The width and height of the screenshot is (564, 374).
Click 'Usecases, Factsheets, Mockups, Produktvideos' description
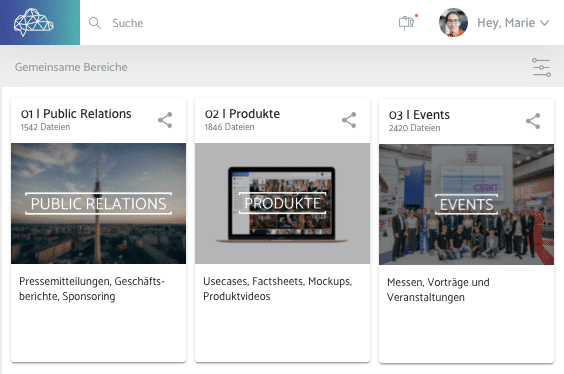coord(278,289)
